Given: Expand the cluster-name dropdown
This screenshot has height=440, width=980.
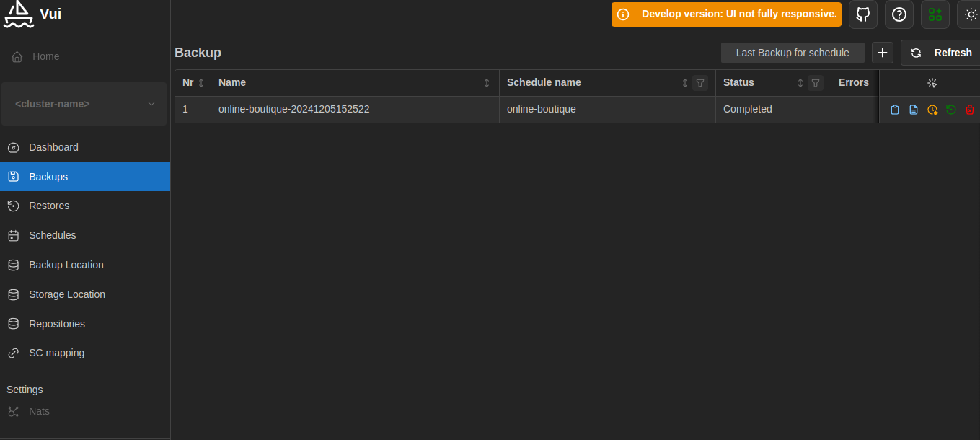Looking at the screenshot, I should (x=84, y=104).
